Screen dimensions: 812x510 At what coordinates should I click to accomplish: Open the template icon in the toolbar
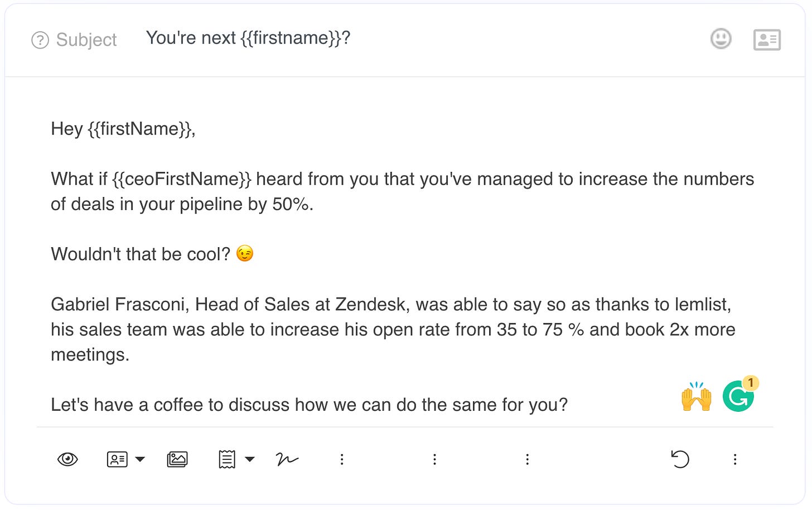pyautogui.click(x=227, y=459)
